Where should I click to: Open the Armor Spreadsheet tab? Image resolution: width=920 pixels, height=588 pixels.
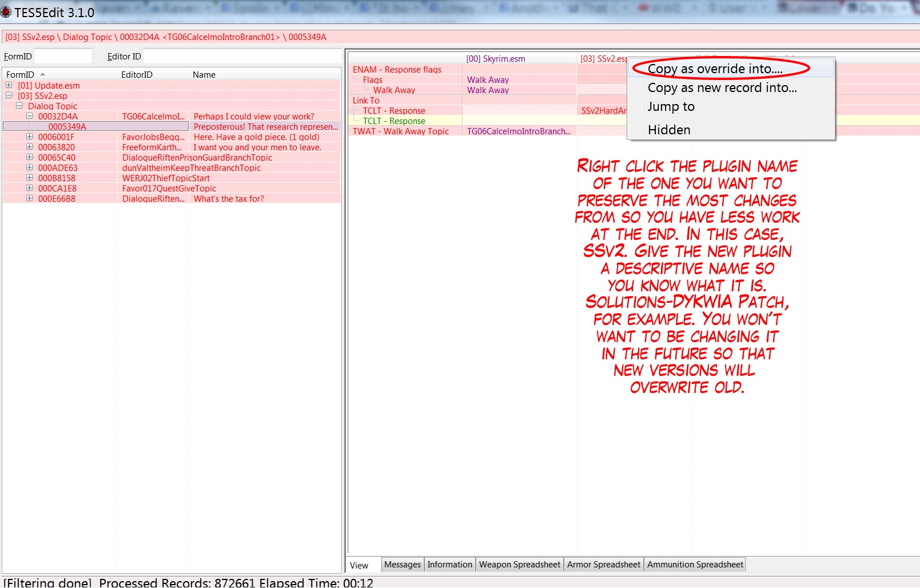[603, 565]
